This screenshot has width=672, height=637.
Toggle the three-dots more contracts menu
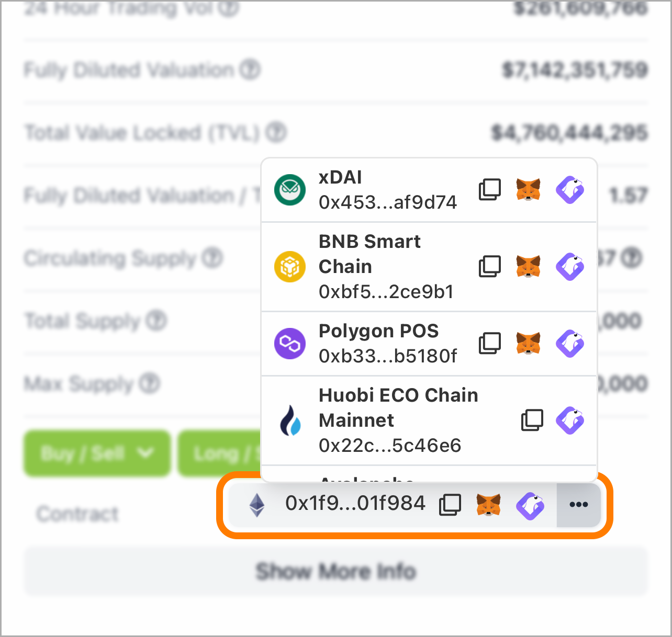pos(579,505)
